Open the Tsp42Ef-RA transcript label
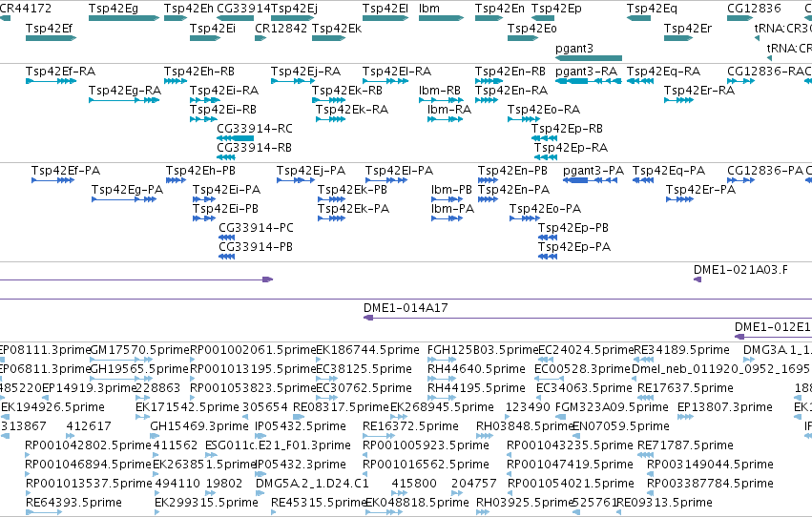Image resolution: width=812 pixels, height=517 pixels. pos(60,71)
